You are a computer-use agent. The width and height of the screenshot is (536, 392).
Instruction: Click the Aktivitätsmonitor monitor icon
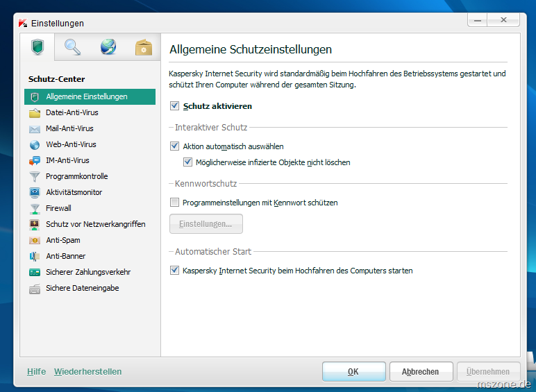tap(35, 192)
